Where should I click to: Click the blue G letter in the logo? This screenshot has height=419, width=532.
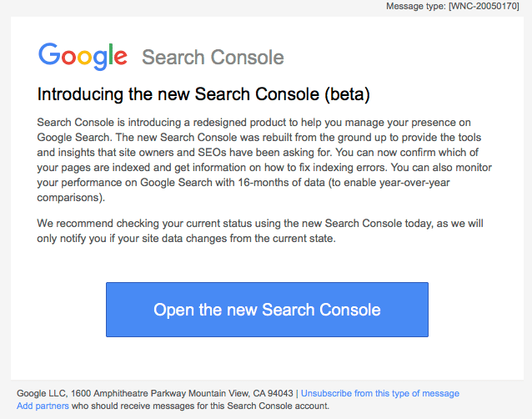point(49,53)
